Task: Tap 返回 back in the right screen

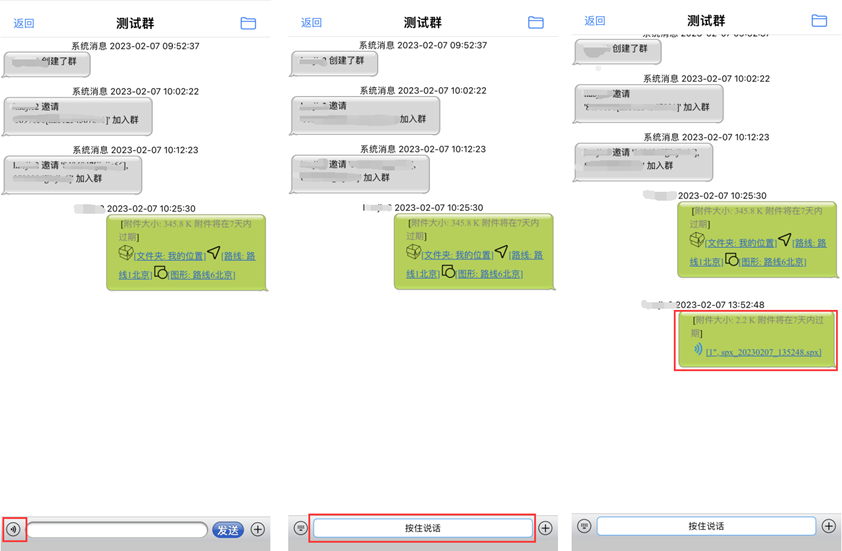Action: coord(595,20)
